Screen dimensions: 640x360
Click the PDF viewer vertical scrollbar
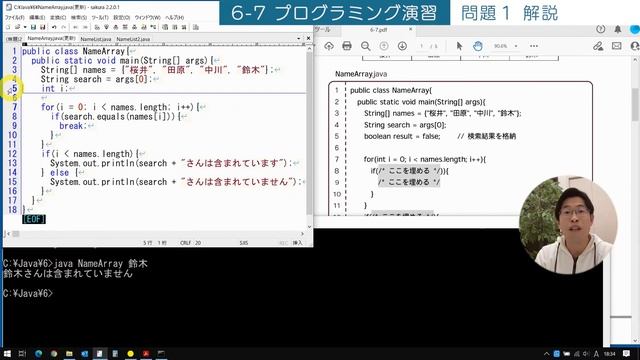(636, 200)
